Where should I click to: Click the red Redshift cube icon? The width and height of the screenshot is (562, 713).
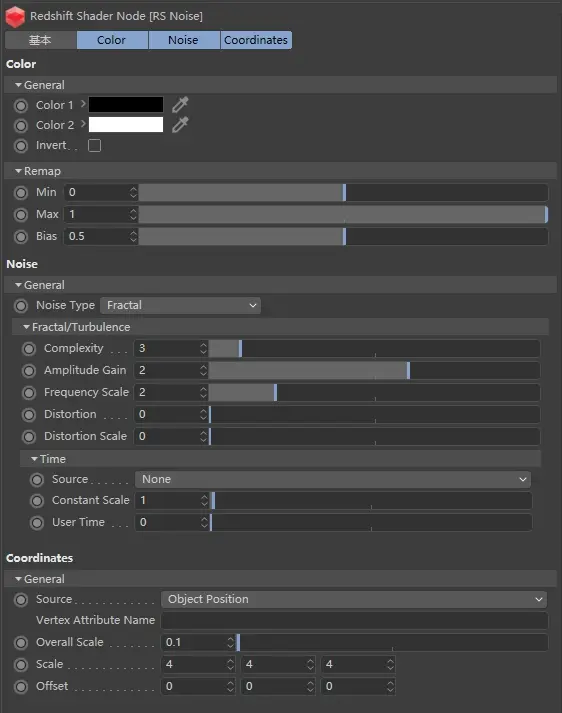(15, 16)
